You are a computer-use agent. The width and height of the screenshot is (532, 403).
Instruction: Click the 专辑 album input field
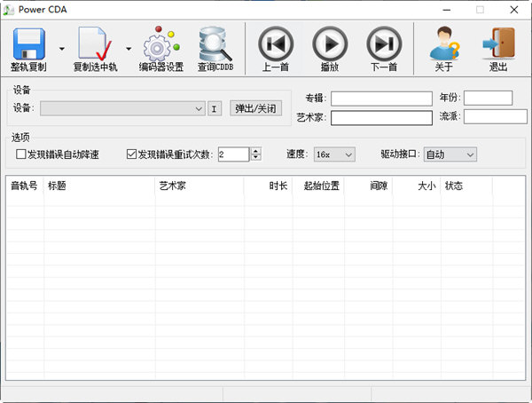click(x=381, y=99)
